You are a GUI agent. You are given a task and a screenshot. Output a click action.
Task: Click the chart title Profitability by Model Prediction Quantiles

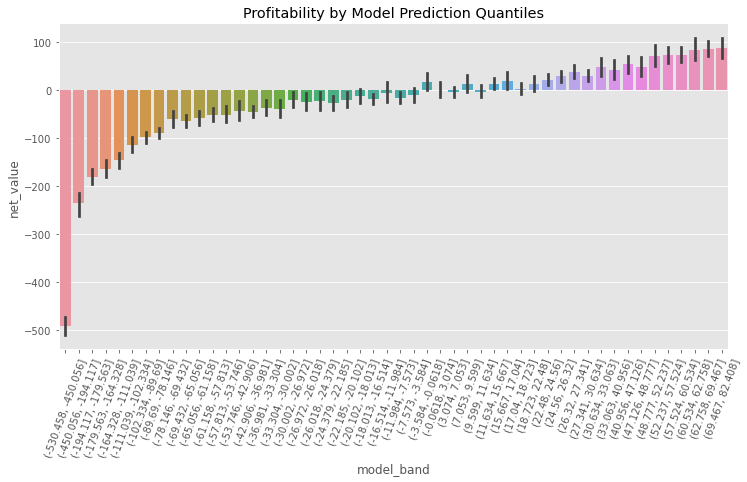[393, 13]
